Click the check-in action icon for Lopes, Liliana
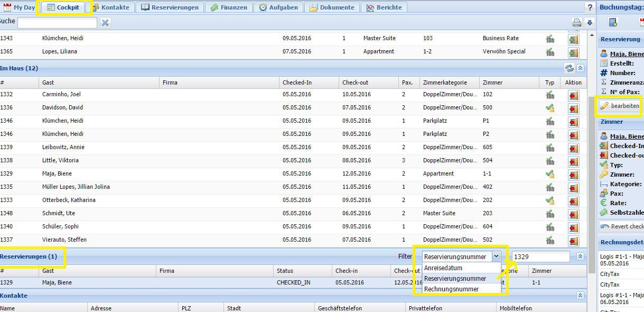 click(x=573, y=52)
